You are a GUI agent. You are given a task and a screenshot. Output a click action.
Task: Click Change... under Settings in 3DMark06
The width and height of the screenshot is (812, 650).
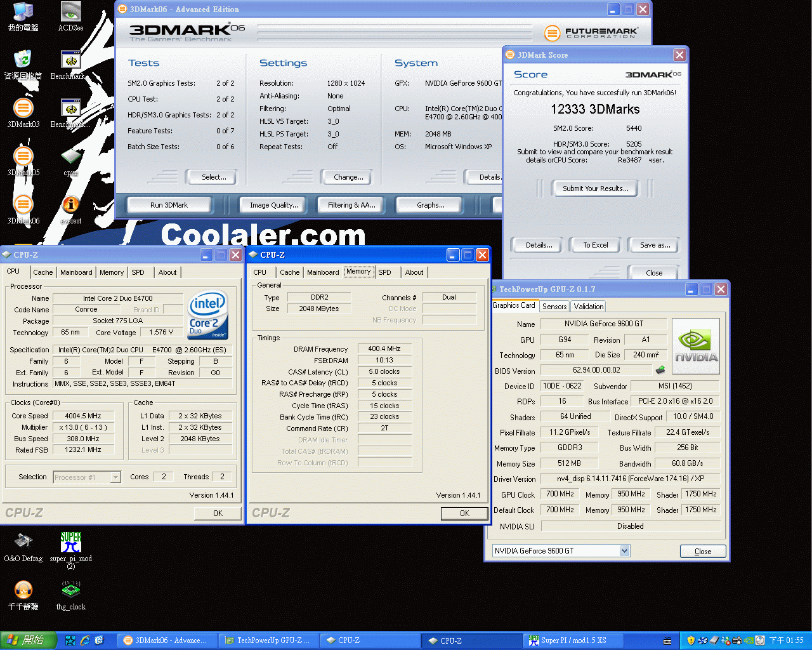pyautogui.click(x=348, y=177)
